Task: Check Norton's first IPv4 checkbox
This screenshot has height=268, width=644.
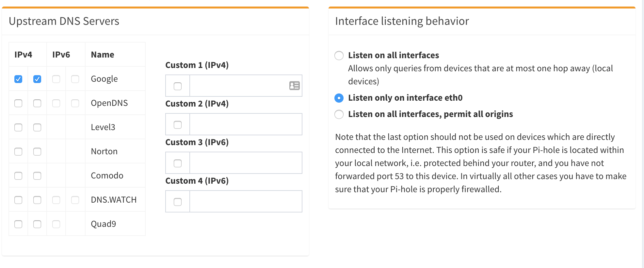Action: (x=18, y=152)
